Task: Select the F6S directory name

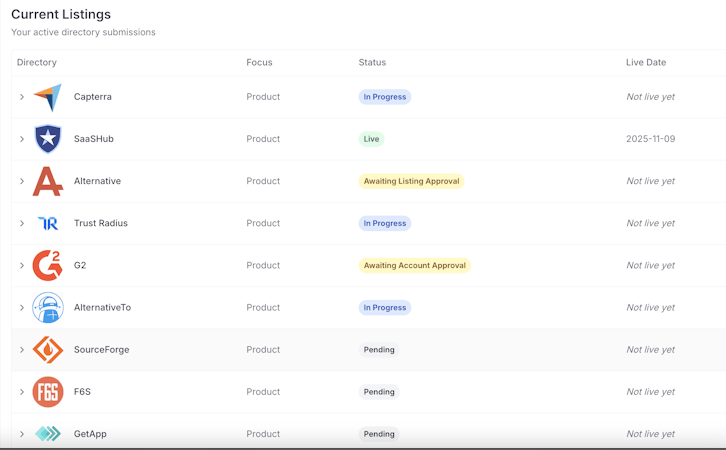Action: (x=82, y=392)
